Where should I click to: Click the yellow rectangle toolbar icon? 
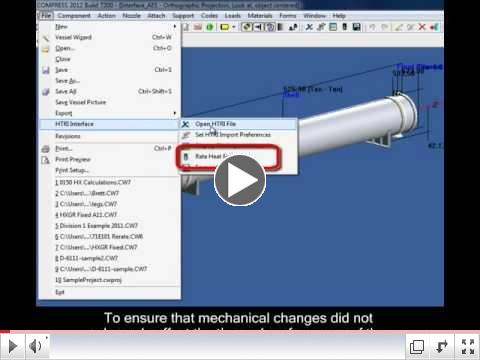224,27
